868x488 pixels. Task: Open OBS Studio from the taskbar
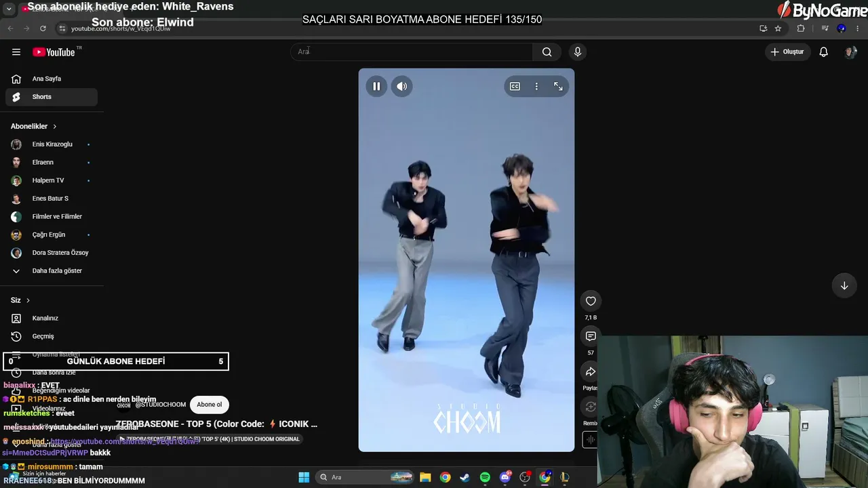point(525,477)
